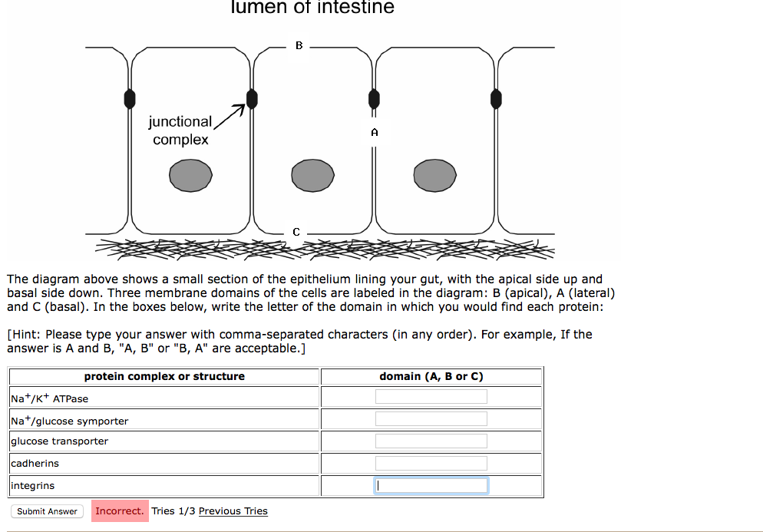Screen dimensions: 763x532
Task: Click the leftmost cell nucleus in diagram
Action: pos(190,175)
